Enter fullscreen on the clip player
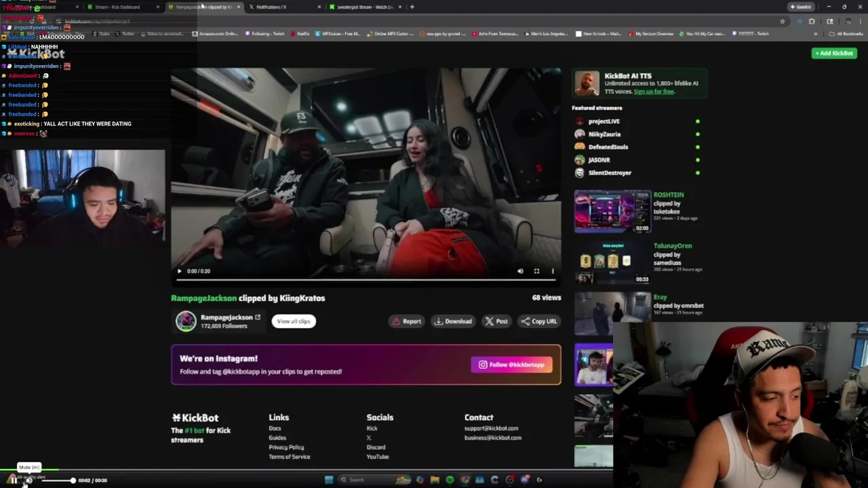Viewport: 868px width, 488px height. [x=536, y=271]
